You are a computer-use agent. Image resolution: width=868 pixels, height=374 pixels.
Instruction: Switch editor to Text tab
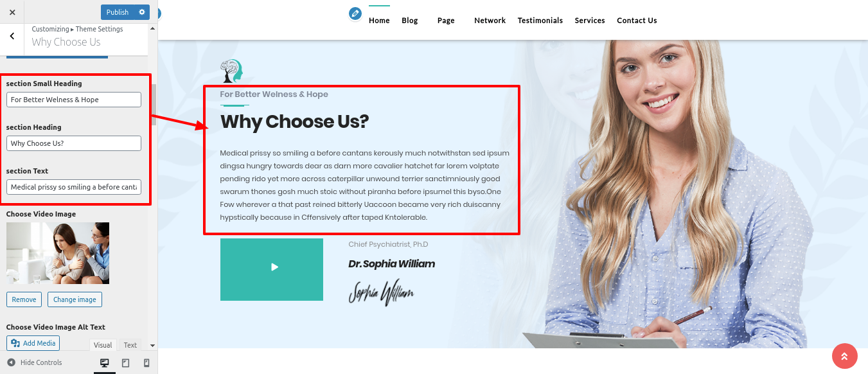point(130,345)
